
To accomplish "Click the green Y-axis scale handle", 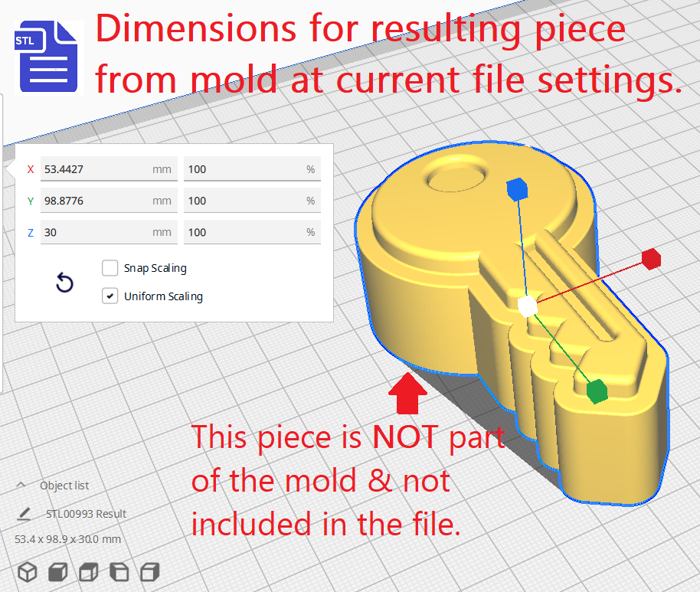I will [x=596, y=391].
